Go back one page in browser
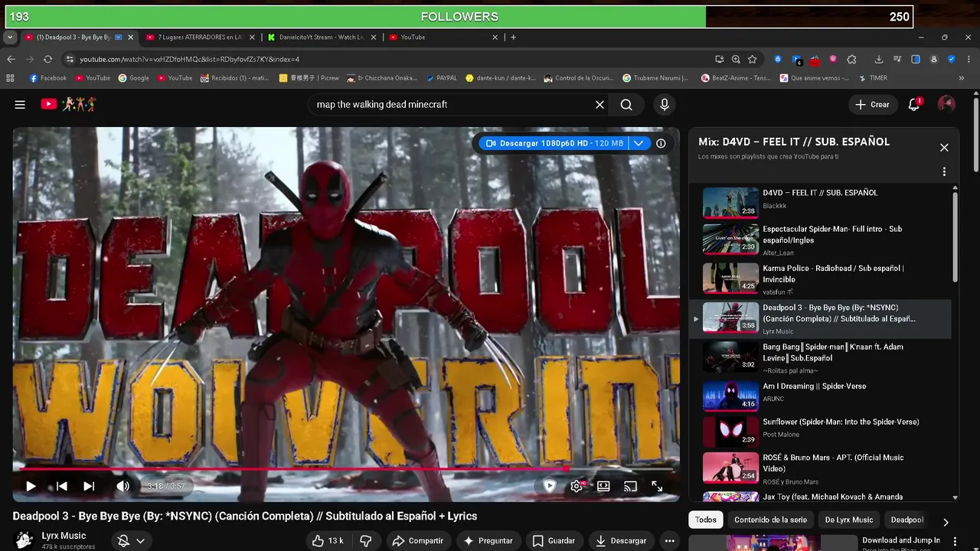 coord(11,59)
